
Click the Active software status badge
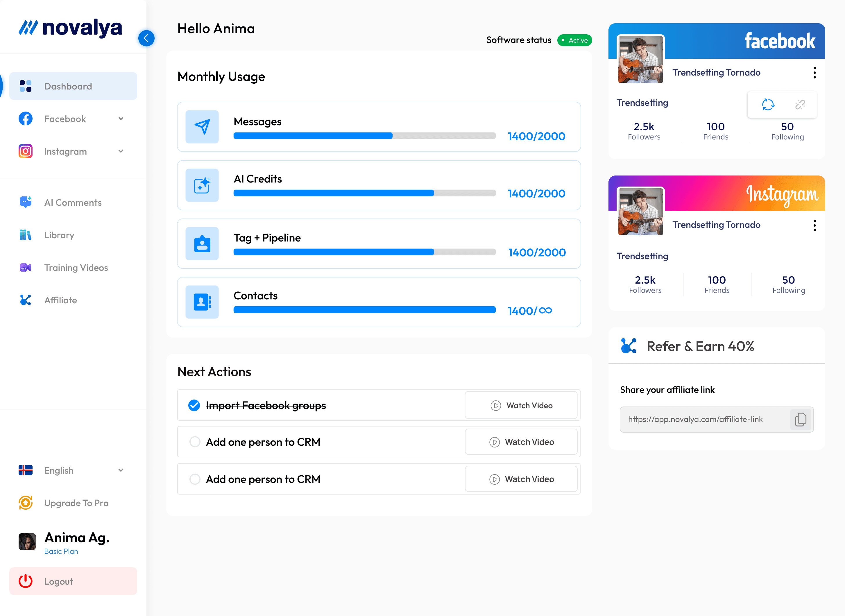574,40
